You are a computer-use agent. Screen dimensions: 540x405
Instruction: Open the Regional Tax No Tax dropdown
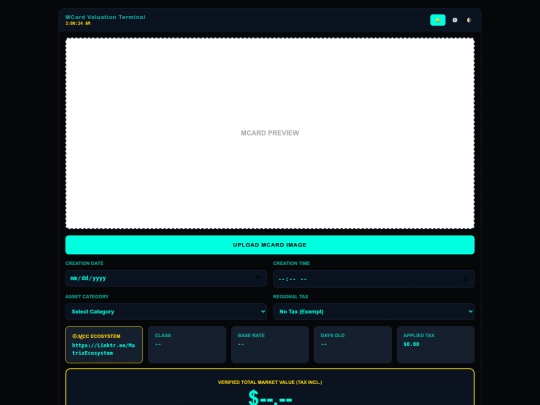point(374,312)
